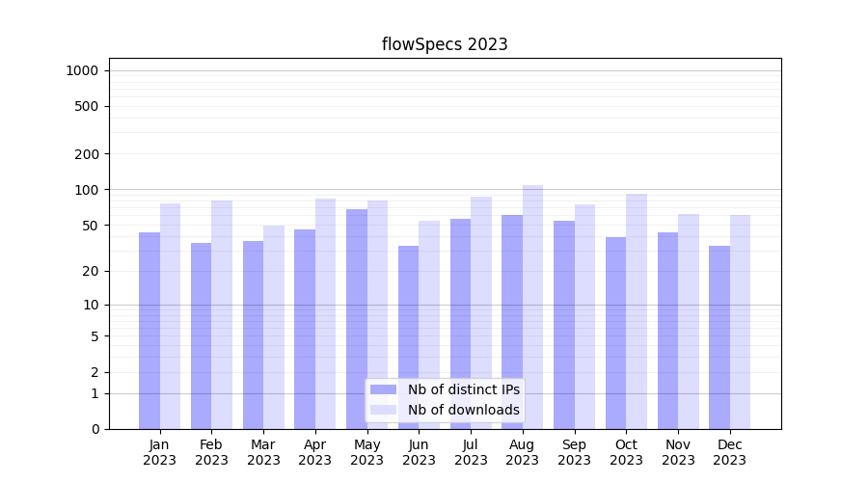The height and width of the screenshot is (482, 868).
Task: Click the 'Jan 2023' x-axis label
Action: [x=160, y=452]
